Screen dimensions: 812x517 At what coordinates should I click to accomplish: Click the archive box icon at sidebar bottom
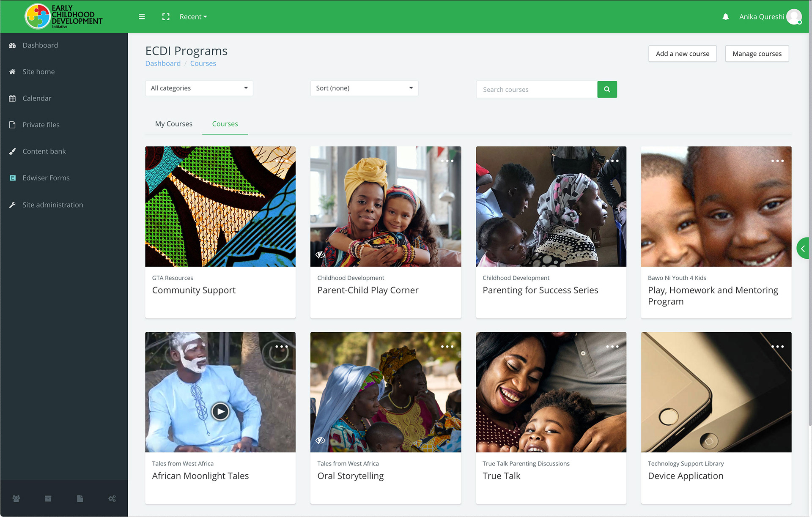48,499
